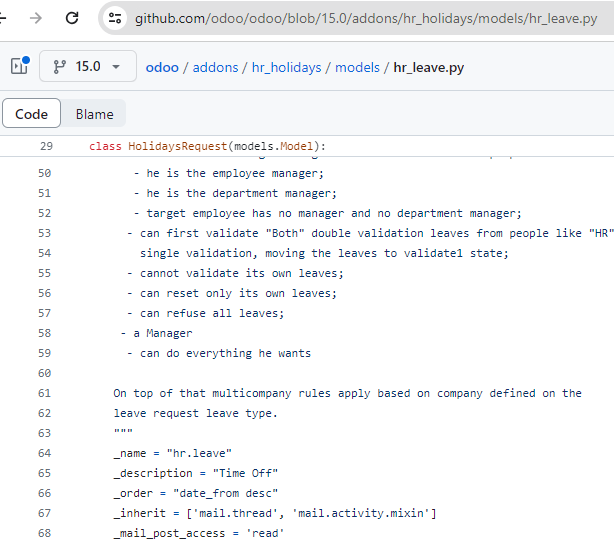This screenshot has width=614, height=539.
Task: Select the Code view tab
Action: click(31, 114)
